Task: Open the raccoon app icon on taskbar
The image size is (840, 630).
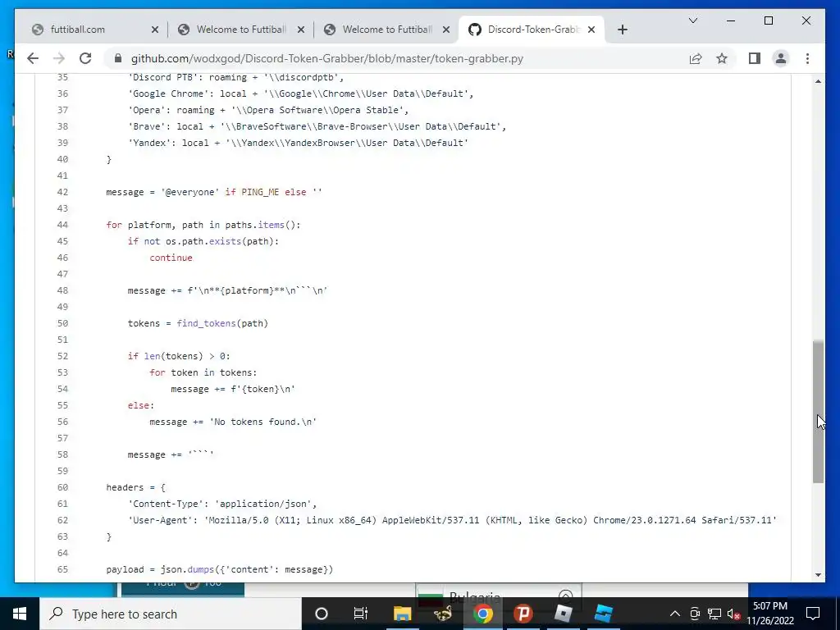Action: tap(442, 614)
